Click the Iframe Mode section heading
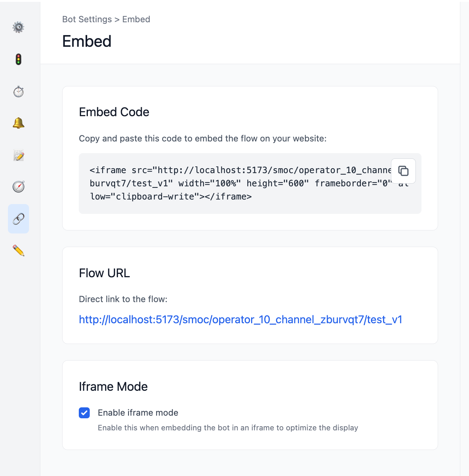 (x=113, y=387)
